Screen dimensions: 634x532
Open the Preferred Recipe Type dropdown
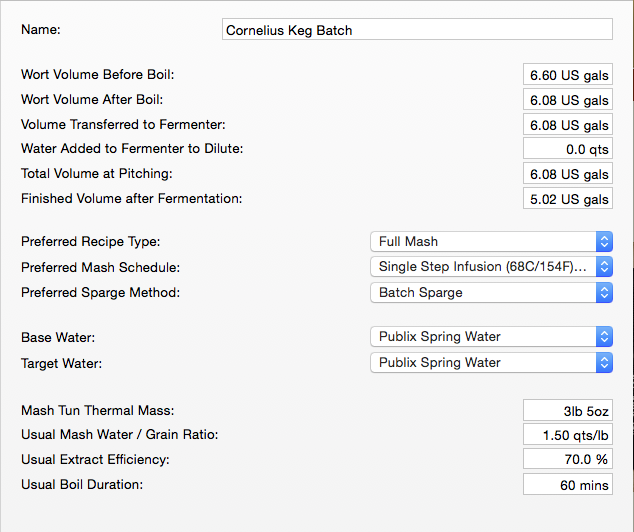point(491,242)
